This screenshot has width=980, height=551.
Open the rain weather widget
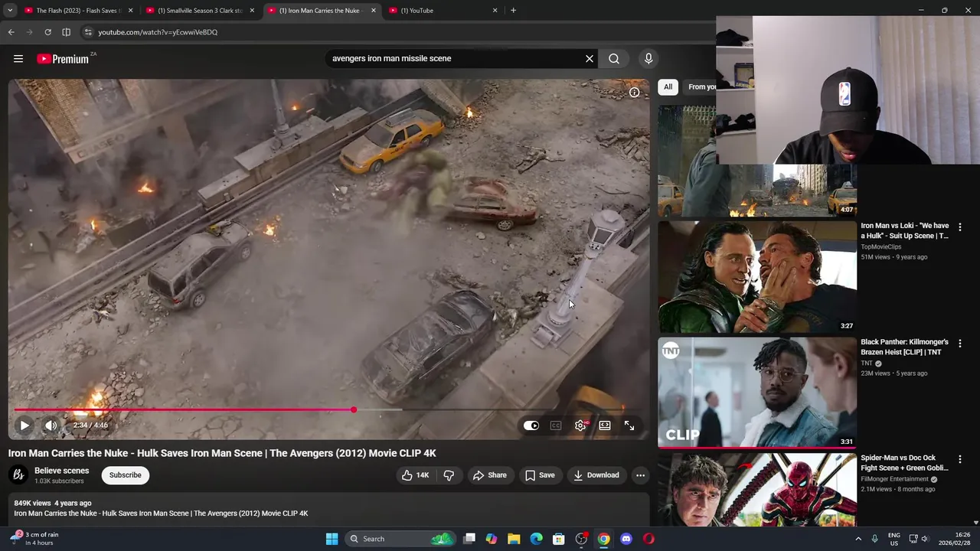tap(35, 539)
